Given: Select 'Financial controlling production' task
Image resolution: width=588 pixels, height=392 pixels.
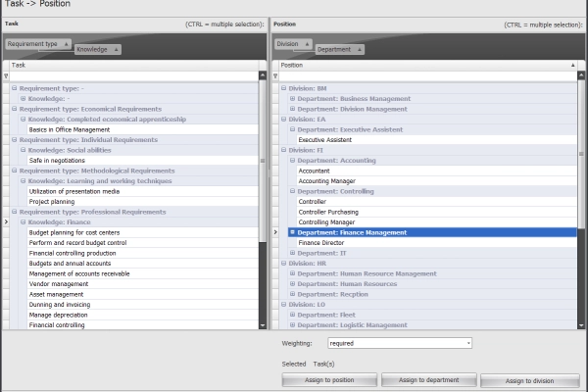Looking at the screenshot, I should pyautogui.click(x=142, y=253).
